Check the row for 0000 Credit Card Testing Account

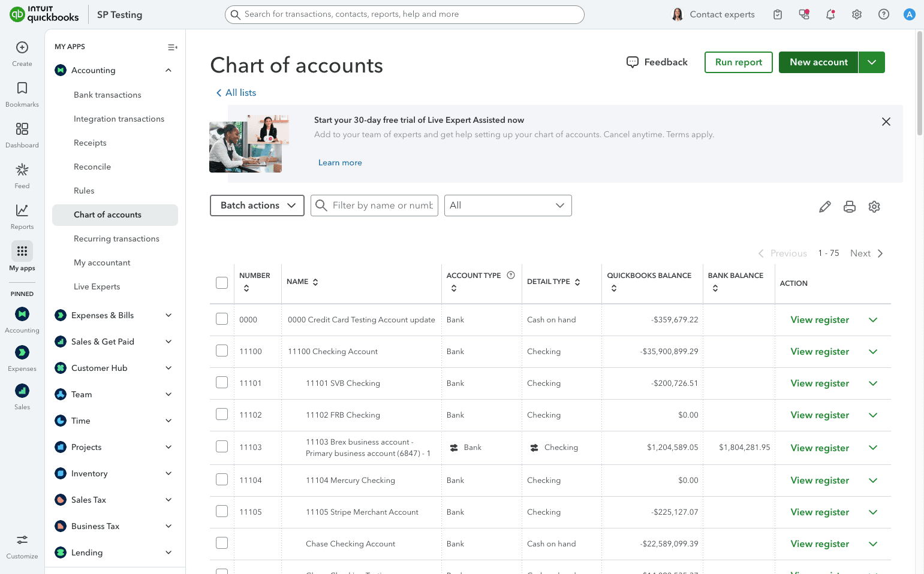point(222,318)
